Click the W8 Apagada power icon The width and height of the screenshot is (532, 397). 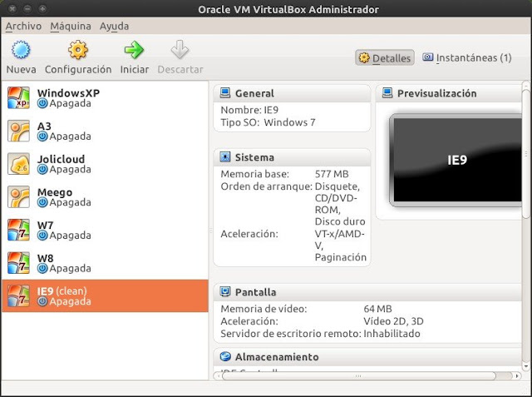[x=42, y=268]
